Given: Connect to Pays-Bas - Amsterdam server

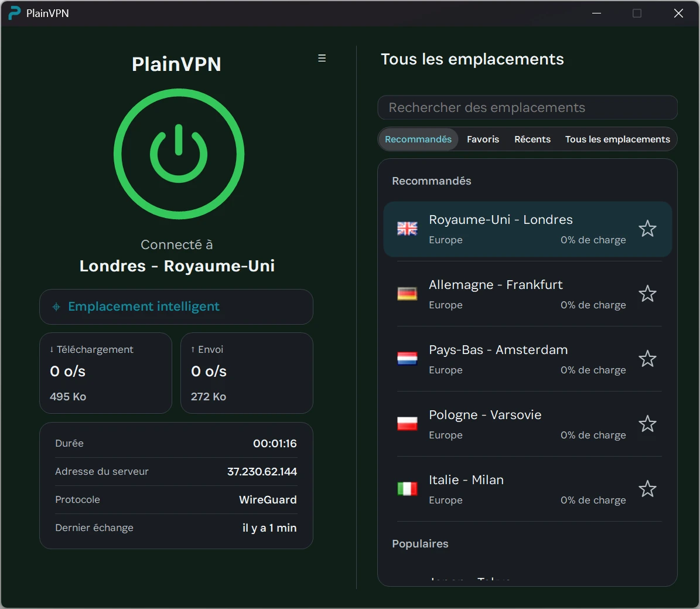Looking at the screenshot, I should 529,359.
